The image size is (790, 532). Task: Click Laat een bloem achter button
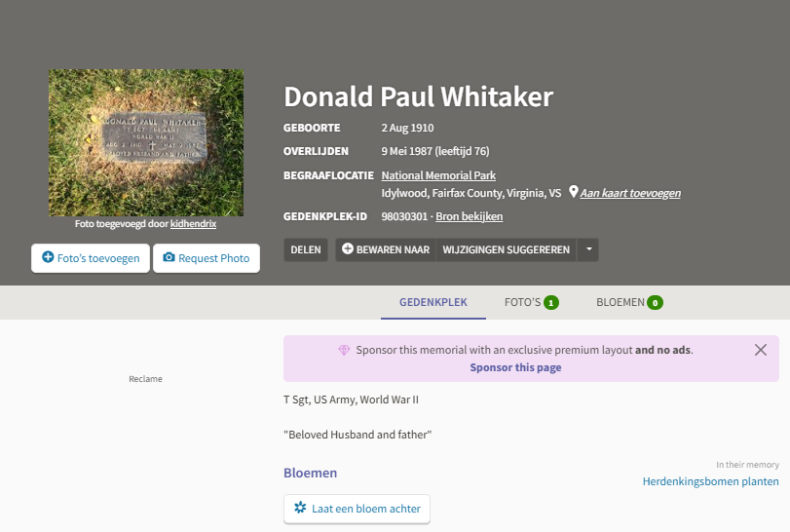click(x=357, y=509)
